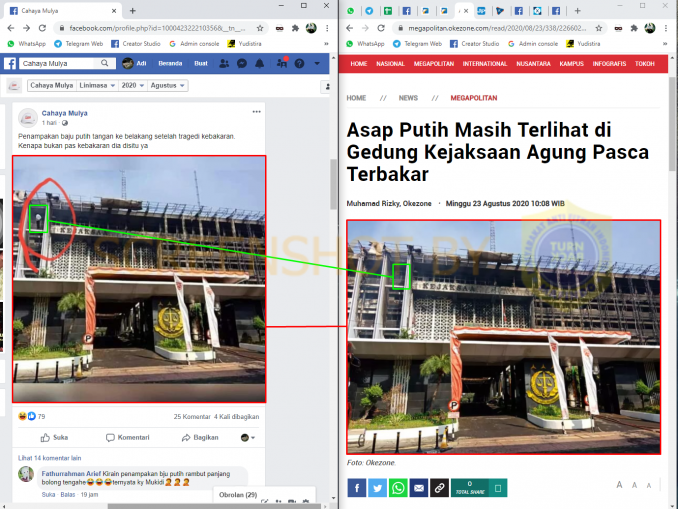This screenshot has height=509, width=678.
Task: Open the NASIONAL menu on Okezone
Action: [390, 64]
